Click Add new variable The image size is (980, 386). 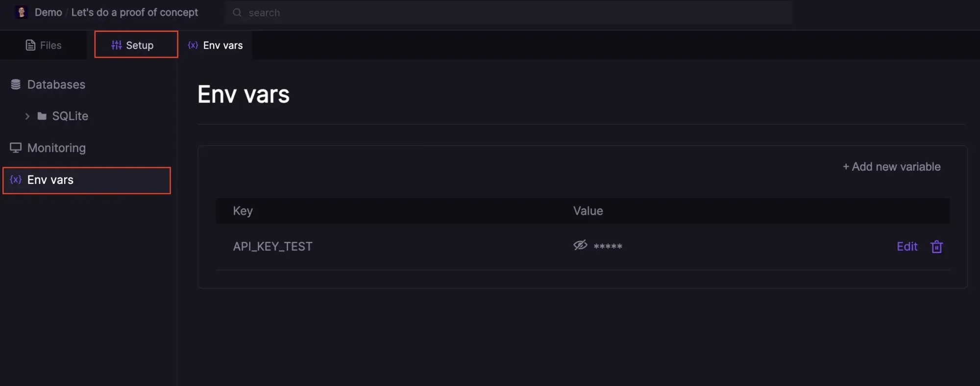pos(891,167)
